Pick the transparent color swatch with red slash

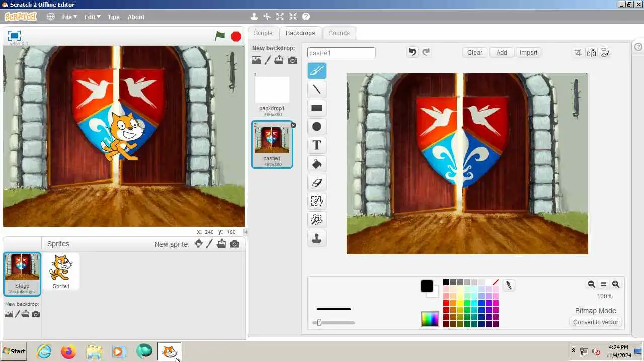tap(496, 282)
